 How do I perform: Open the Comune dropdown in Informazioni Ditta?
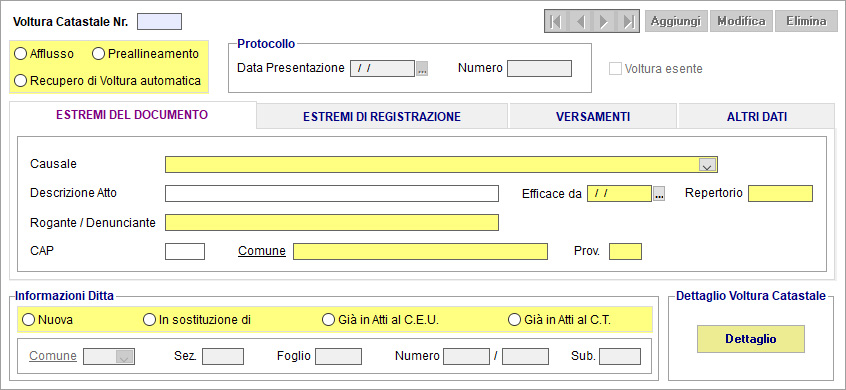pos(125,357)
